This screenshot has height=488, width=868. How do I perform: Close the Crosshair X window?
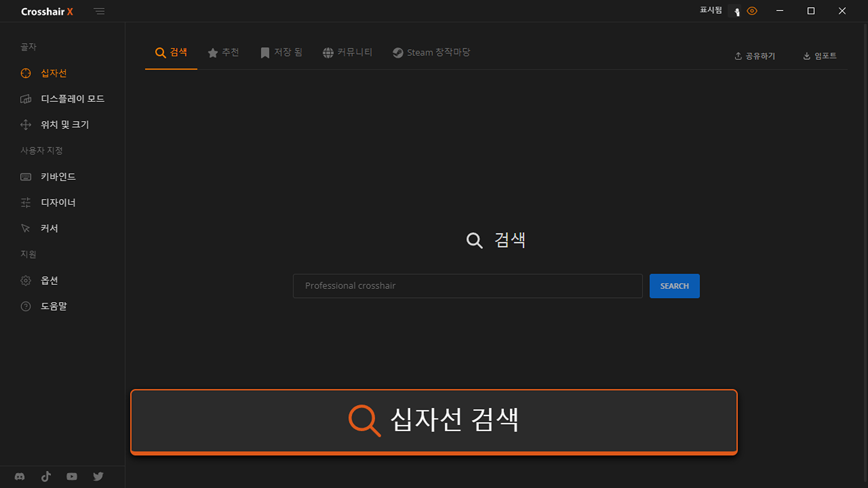tap(842, 11)
